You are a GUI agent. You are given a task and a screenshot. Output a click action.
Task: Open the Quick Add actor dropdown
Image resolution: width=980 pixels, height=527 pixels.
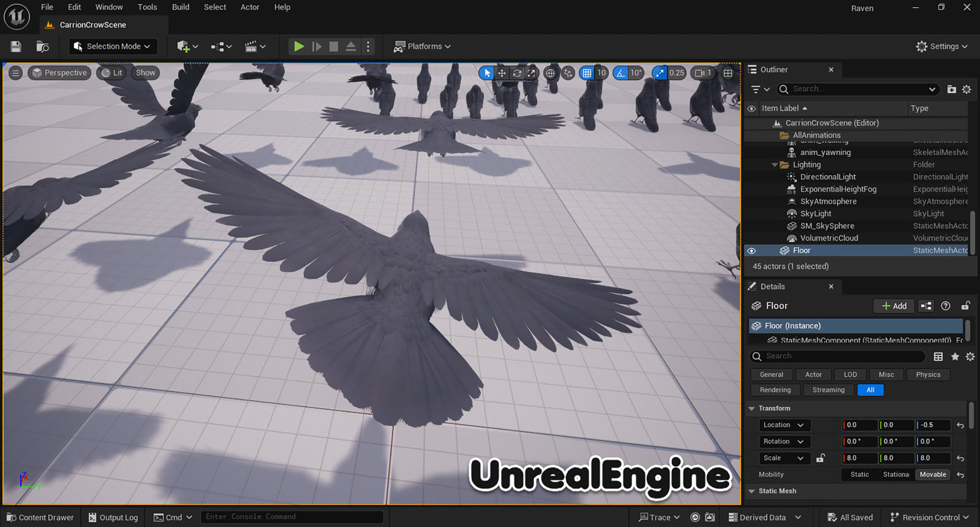click(187, 46)
